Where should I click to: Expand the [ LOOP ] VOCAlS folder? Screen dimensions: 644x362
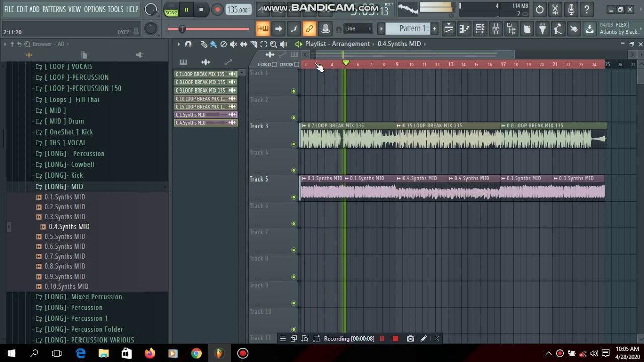pyautogui.click(x=68, y=66)
